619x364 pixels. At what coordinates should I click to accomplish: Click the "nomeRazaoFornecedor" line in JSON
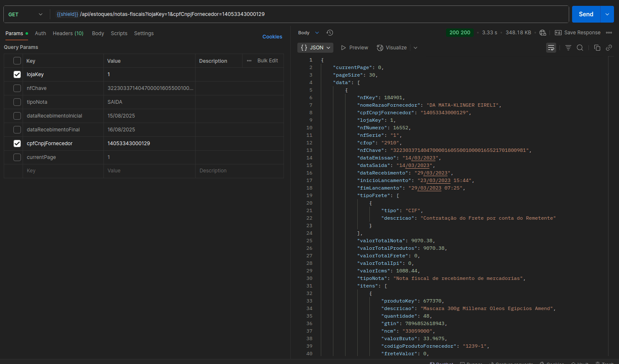pos(429,105)
